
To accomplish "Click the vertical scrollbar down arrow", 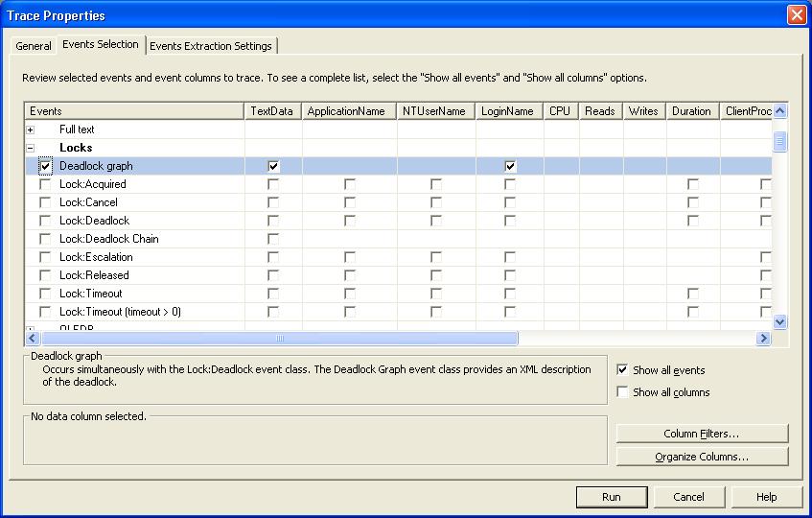I will point(780,322).
